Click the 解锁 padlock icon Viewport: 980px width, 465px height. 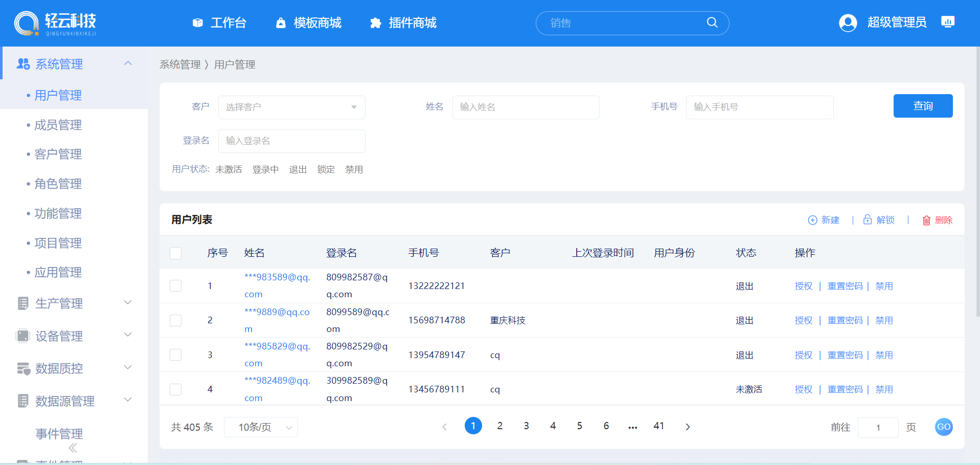868,219
